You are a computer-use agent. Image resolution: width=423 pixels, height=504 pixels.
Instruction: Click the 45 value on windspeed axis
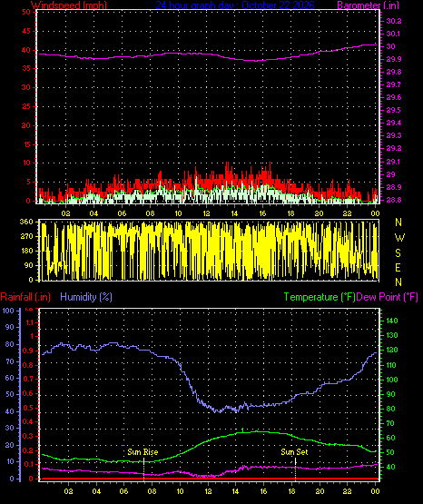click(x=26, y=31)
